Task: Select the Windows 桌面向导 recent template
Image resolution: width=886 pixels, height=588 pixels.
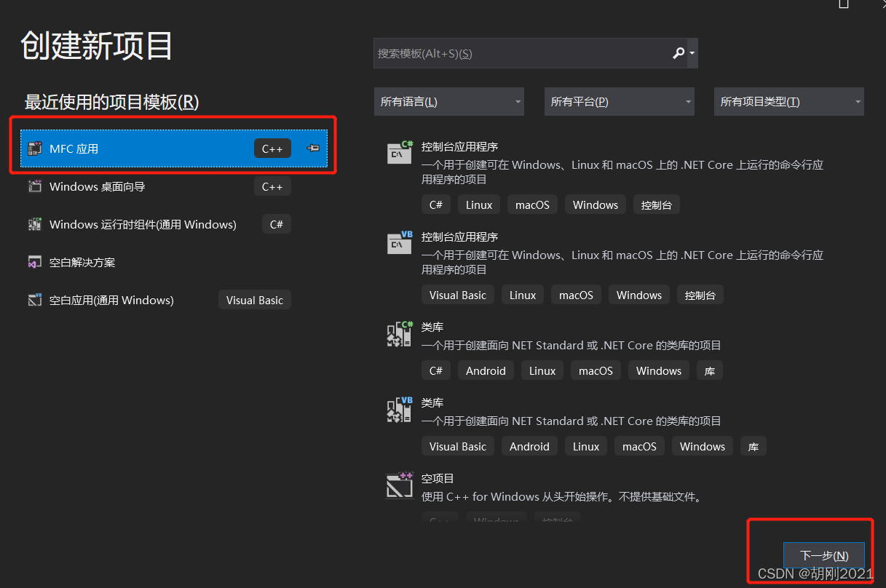Action: pos(174,186)
